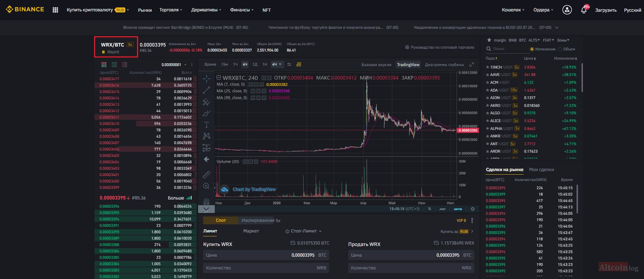This screenshot has width=644, height=279.
Task: Toggle logarithmic scale (лог) on chart
Action: (x=442, y=209)
